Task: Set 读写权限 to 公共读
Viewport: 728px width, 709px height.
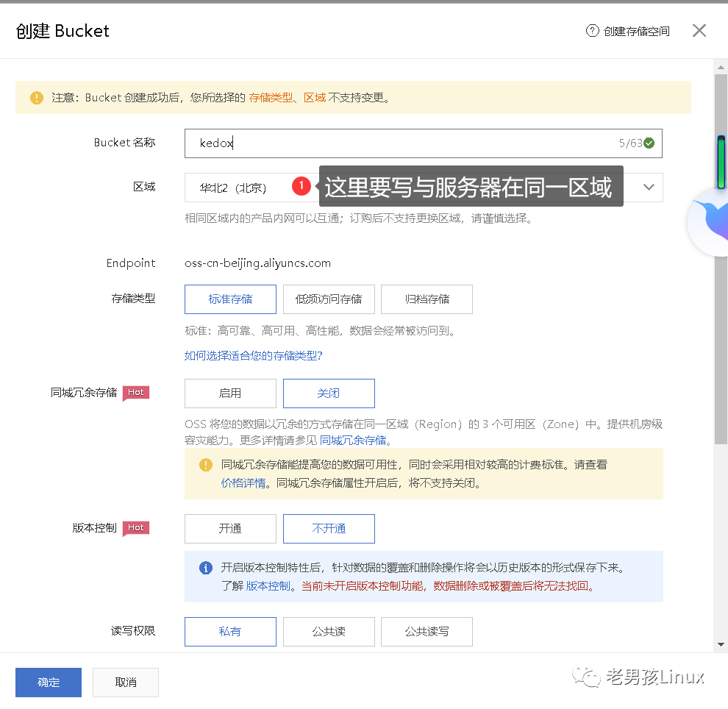Action: pos(329,632)
